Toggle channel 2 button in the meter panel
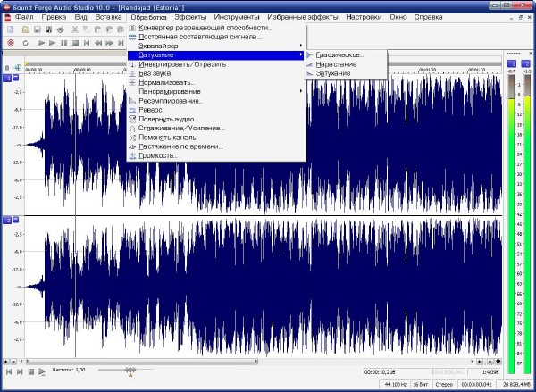 [524, 63]
